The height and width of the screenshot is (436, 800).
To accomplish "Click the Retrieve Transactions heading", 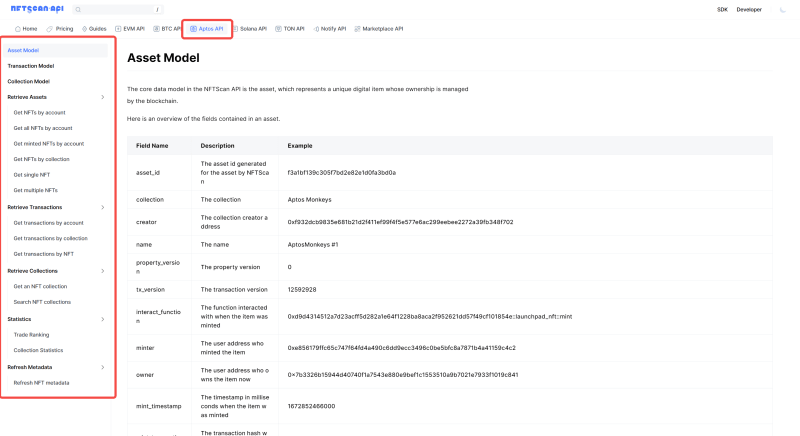I will pyautogui.click(x=35, y=208).
